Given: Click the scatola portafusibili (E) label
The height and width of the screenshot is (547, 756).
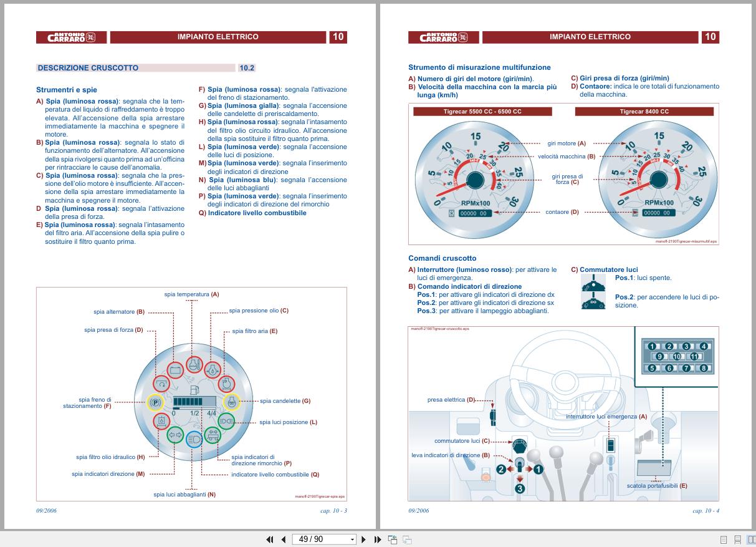Looking at the screenshot, I should pos(657,486).
